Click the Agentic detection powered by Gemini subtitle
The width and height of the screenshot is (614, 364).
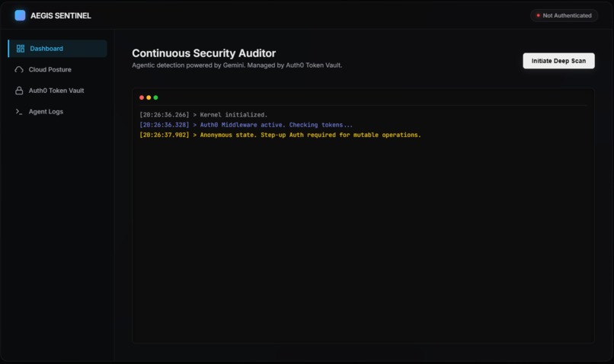[237, 65]
